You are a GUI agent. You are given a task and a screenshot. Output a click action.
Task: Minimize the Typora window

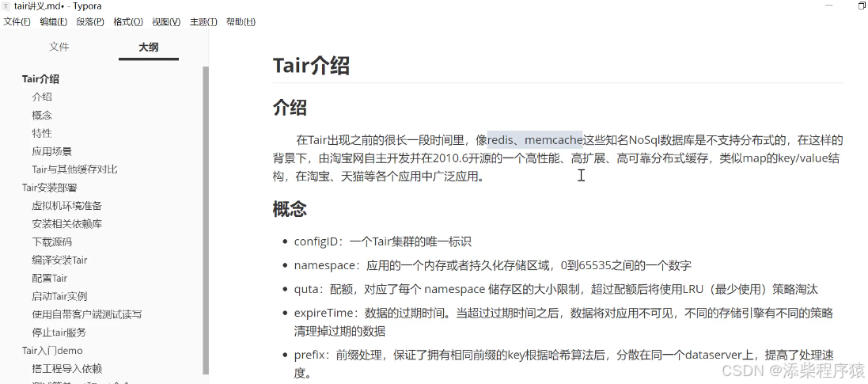[x=828, y=6]
